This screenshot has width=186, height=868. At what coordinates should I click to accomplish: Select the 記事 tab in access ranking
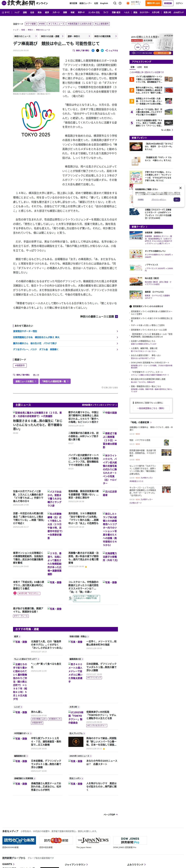pos(133,67)
